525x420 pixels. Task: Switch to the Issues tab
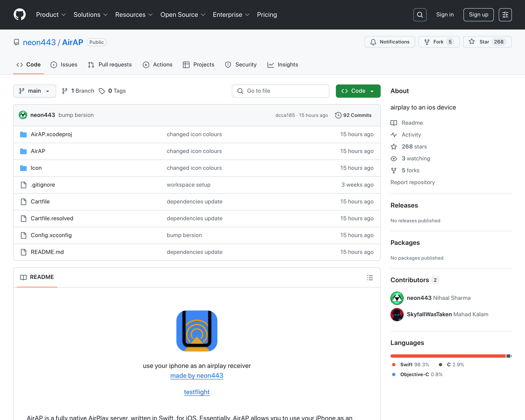click(64, 65)
